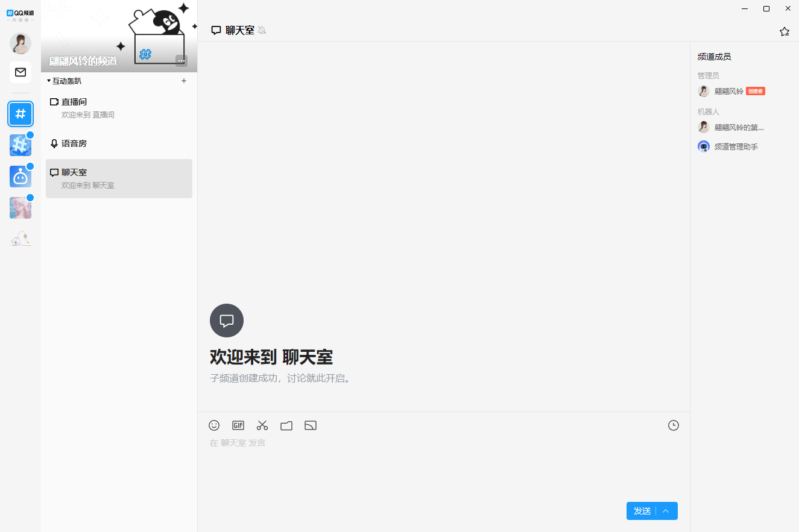Click the chat bubble icon beside header 聊天室

(216, 30)
